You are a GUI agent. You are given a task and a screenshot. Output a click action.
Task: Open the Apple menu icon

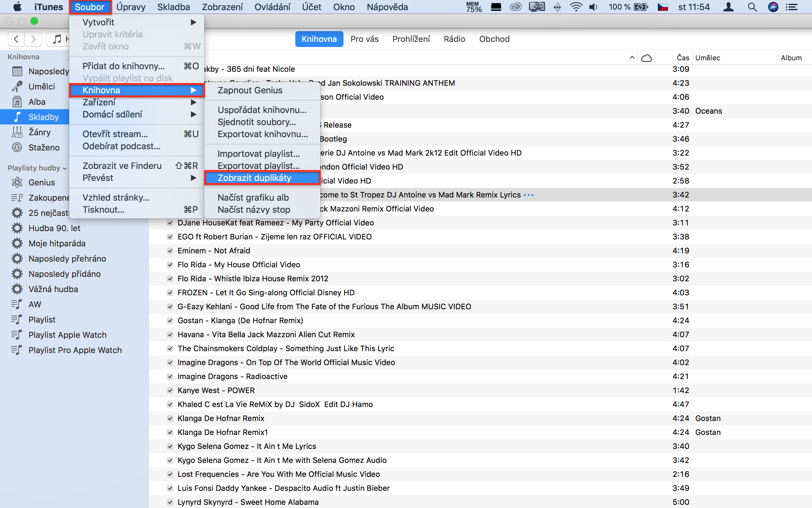pos(17,7)
